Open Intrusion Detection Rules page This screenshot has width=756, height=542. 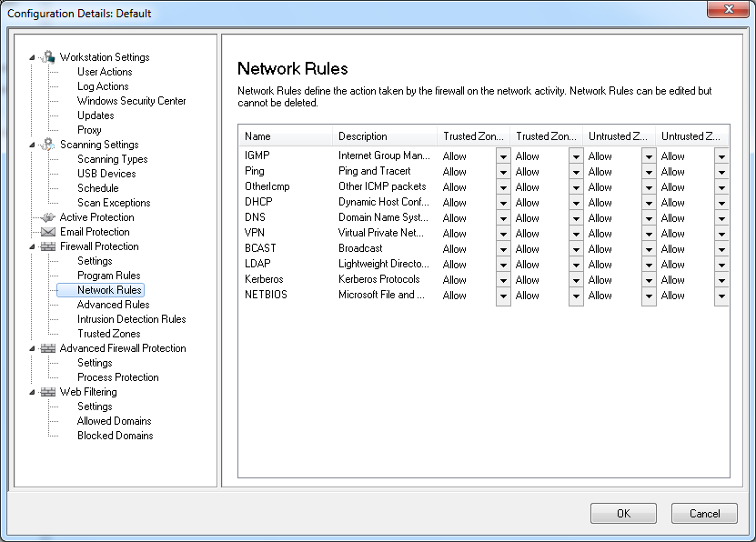point(131,319)
